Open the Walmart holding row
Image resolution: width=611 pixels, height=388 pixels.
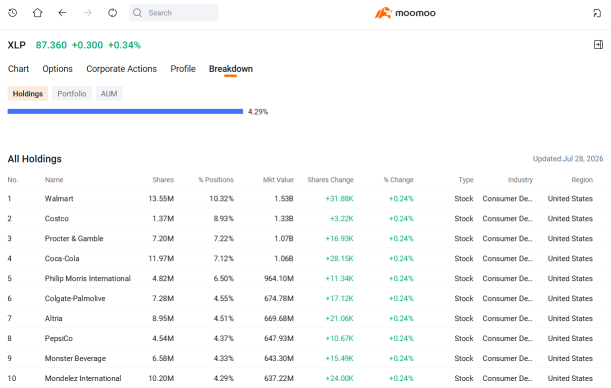[305, 199]
